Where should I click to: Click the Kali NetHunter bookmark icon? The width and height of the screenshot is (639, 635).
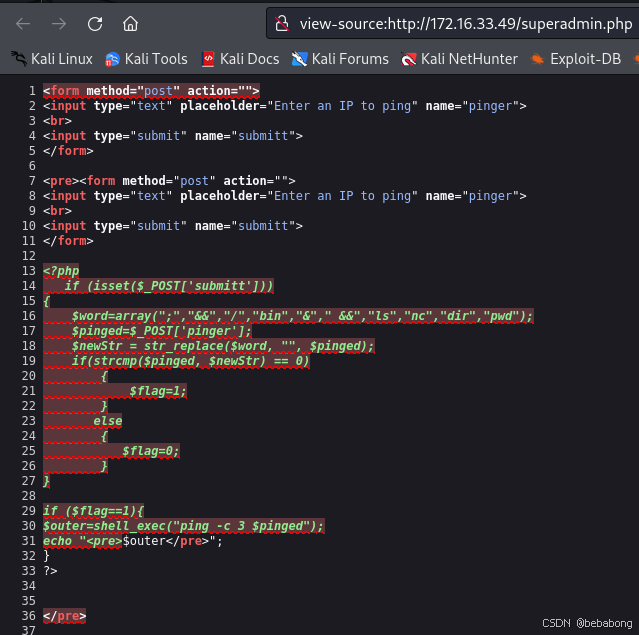408,59
